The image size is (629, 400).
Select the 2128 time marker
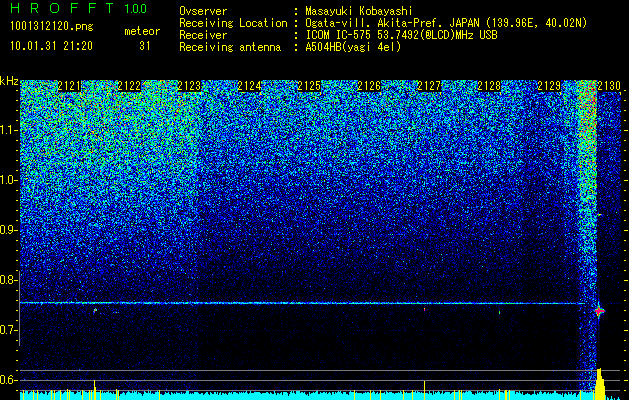[x=489, y=86]
